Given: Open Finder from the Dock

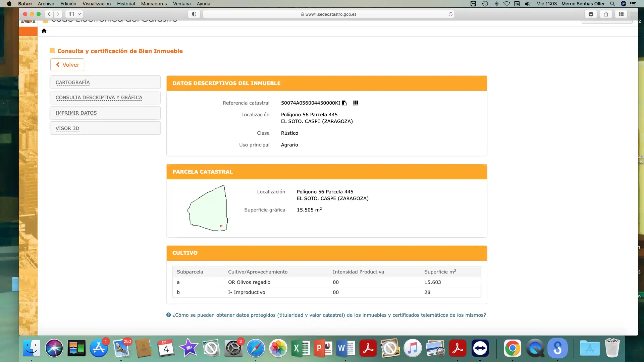Looking at the screenshot, I should 32,348.
